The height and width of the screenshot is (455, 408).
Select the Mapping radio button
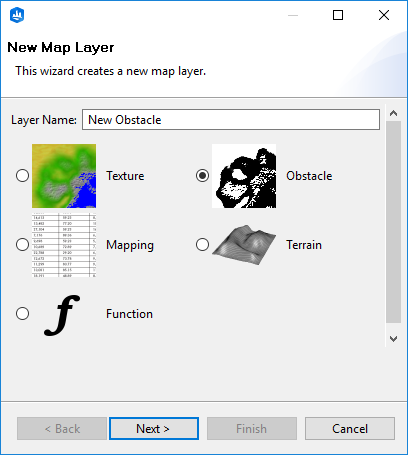(22, 245)
